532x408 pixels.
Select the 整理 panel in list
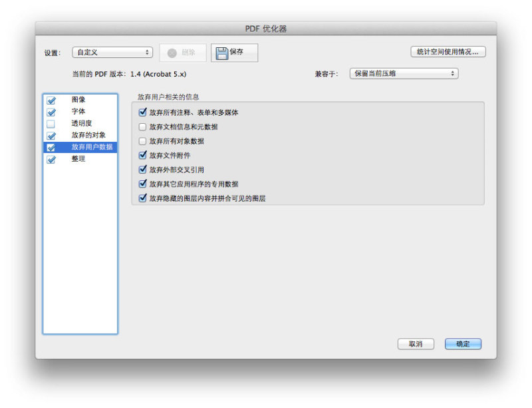pyautogui.click(x=78, y=159)
